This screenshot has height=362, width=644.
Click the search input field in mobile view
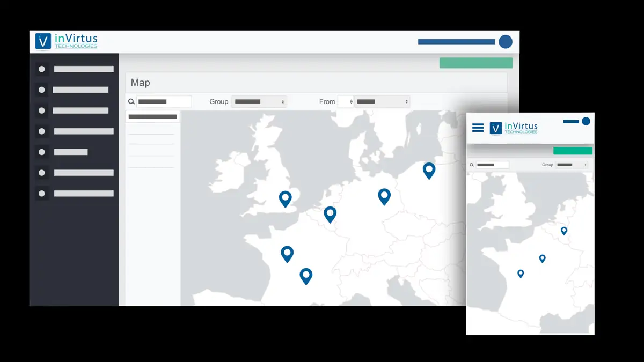click(493, 165)
